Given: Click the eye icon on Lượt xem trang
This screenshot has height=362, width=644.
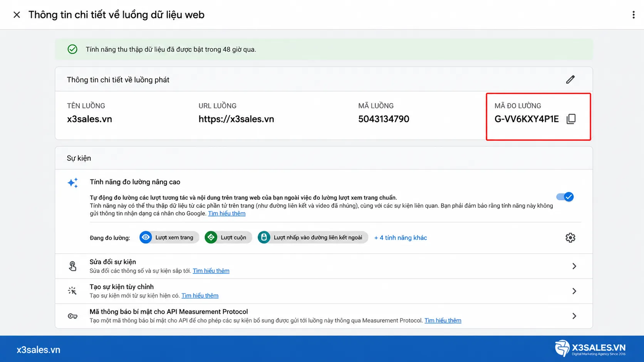Looking at the screenshot, I should point(146,237).
